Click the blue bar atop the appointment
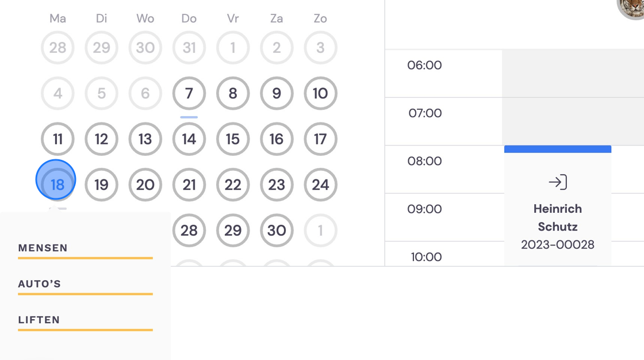 [558, 149]
